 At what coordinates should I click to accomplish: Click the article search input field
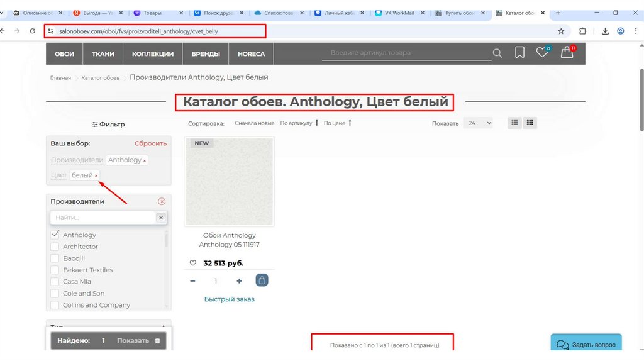point(406,53)
